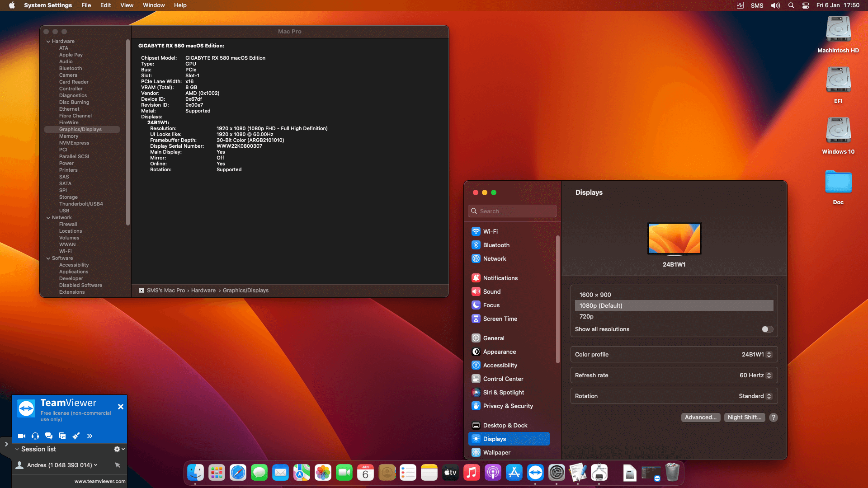Collapse the Hardware section in System Information

[x=48, y=41]
